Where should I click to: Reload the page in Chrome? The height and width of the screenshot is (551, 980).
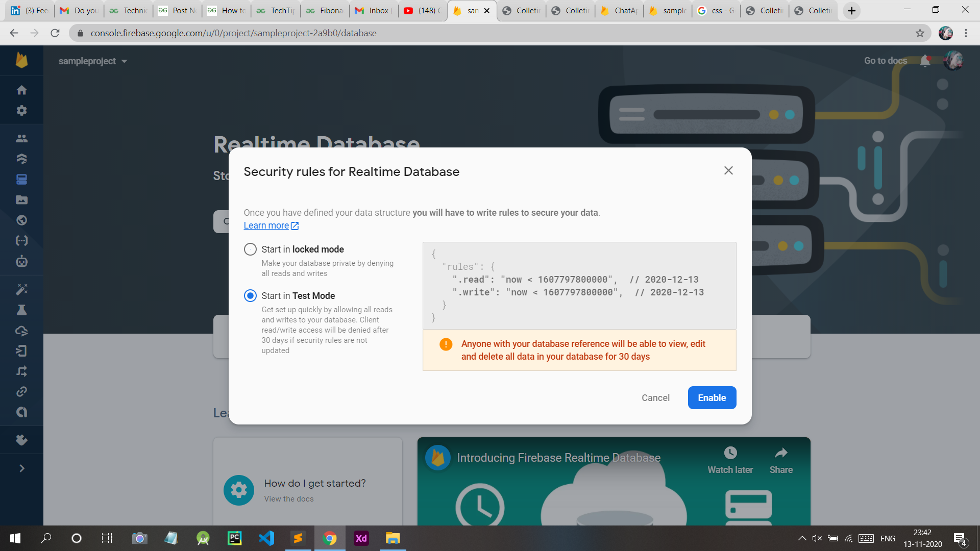(55, 33)
